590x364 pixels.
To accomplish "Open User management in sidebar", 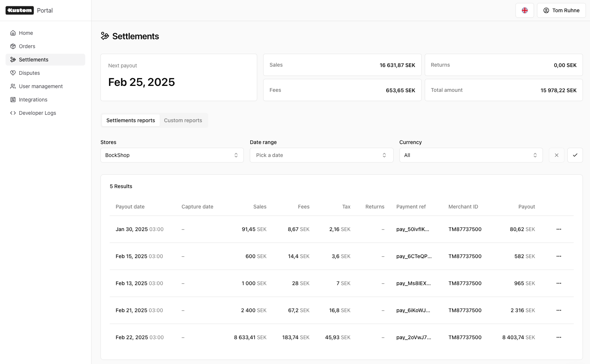I will click(x=45, y=86).
